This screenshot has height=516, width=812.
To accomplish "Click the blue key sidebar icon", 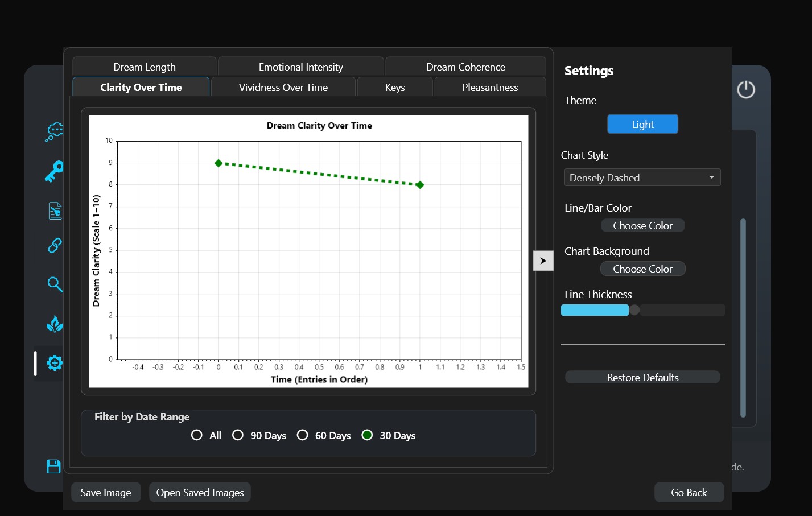I will 54,171.
